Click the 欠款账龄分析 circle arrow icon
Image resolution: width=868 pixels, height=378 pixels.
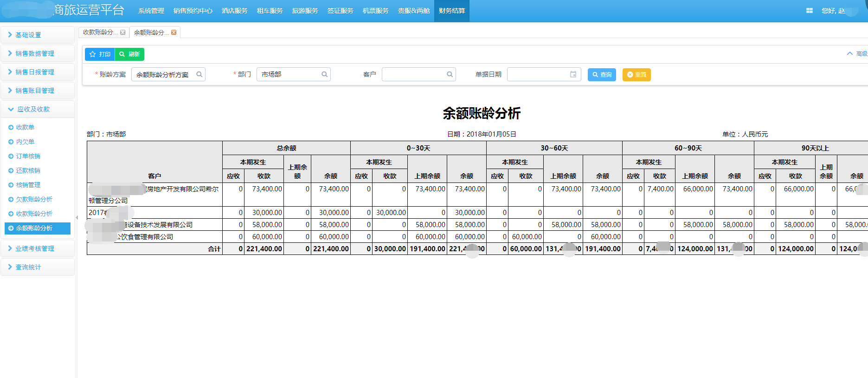pyautogui.click(x=11, y=199)
